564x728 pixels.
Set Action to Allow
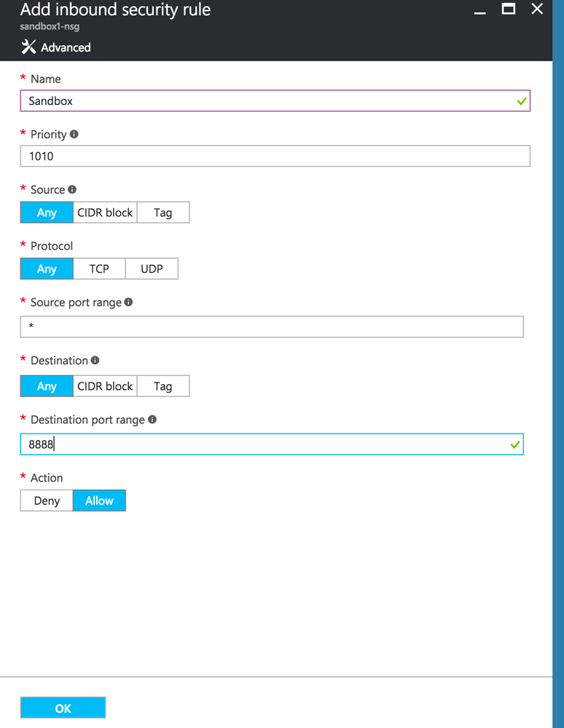point(99,501)
